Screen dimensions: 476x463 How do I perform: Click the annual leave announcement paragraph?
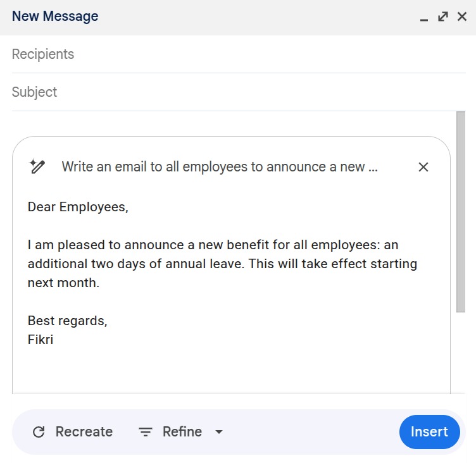pyautogui.click(x=222, y=264)
